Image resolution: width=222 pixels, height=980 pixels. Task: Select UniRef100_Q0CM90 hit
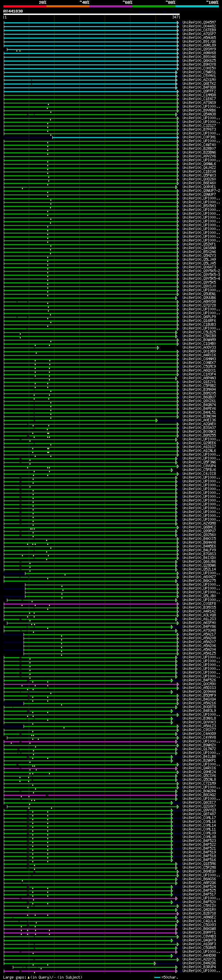click(x=199, y=684)
